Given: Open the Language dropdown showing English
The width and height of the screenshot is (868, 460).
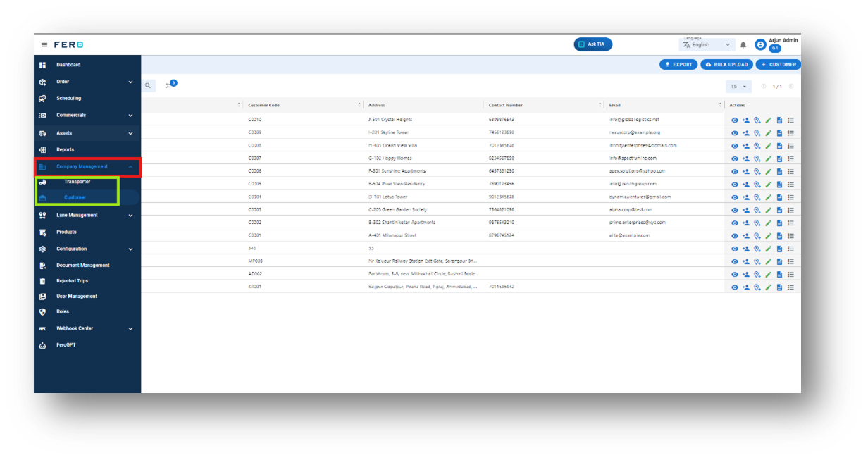Looking at the screenshot, I should [707, 44].
